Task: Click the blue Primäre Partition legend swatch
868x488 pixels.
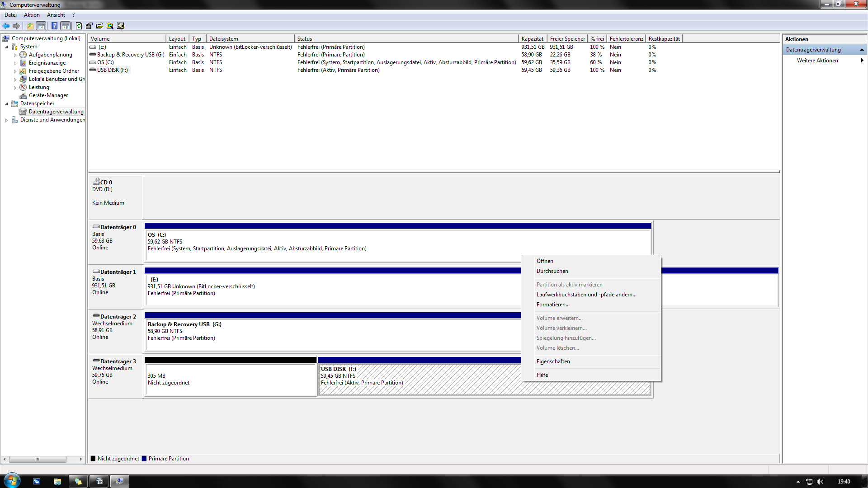Action: point(144,459)
